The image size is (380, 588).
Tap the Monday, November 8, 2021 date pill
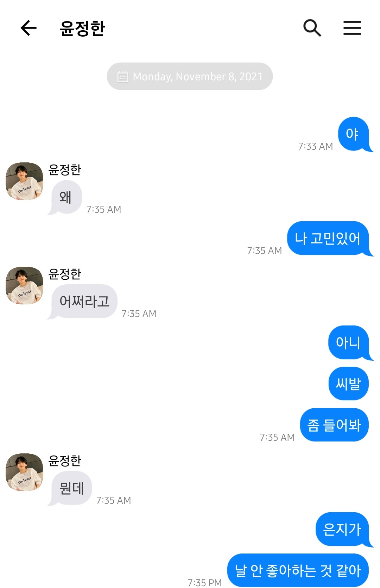[x=190, y=76]
